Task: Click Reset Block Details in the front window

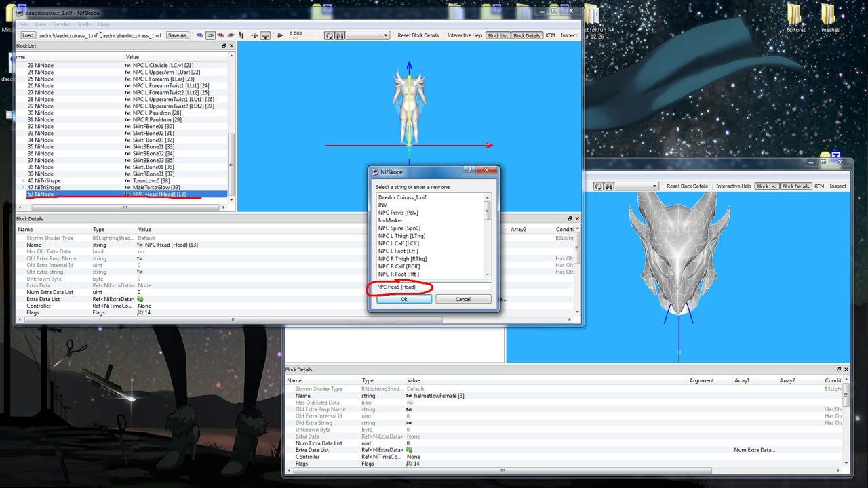Action: pyautogui.click(x=418, y=35)
